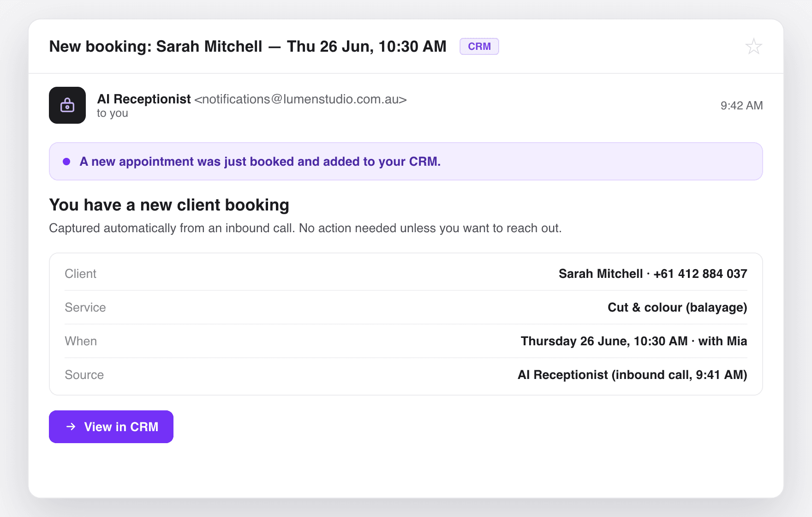Screen dimensions: 812x517
Task: Open the View in CRM button
Action: pos(111,427)
